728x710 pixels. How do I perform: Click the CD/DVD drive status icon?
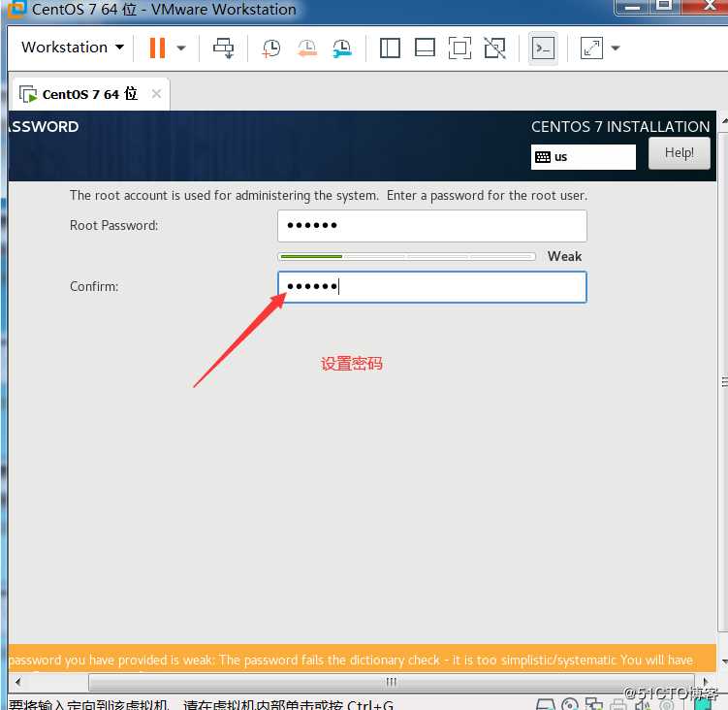tap(570, 704)
